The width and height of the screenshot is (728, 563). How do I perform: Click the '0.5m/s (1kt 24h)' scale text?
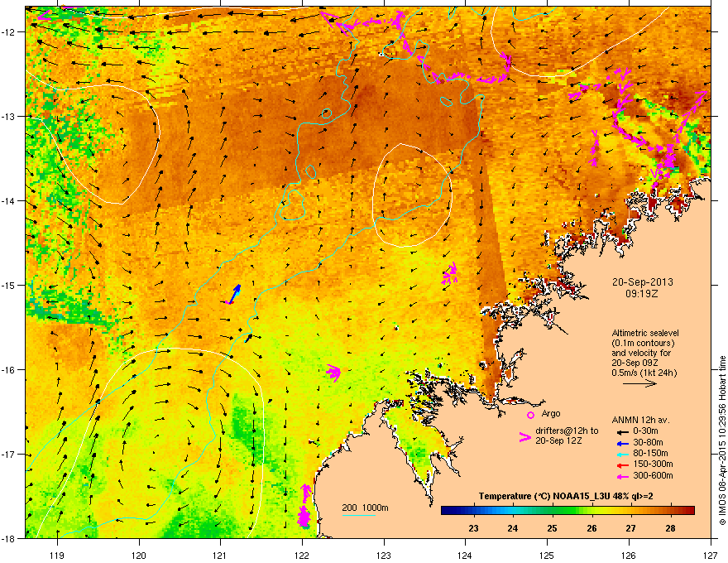point(644,373)
